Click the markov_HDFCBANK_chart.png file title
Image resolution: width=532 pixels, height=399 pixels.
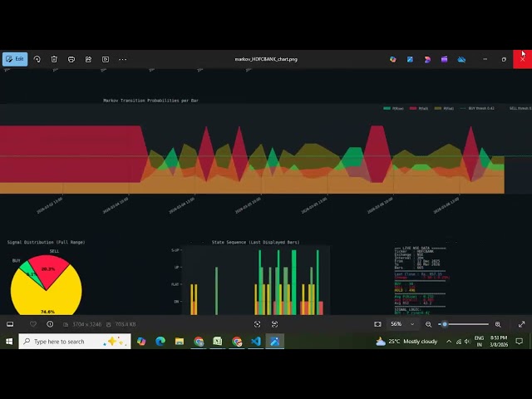click(x=266, y=59)
